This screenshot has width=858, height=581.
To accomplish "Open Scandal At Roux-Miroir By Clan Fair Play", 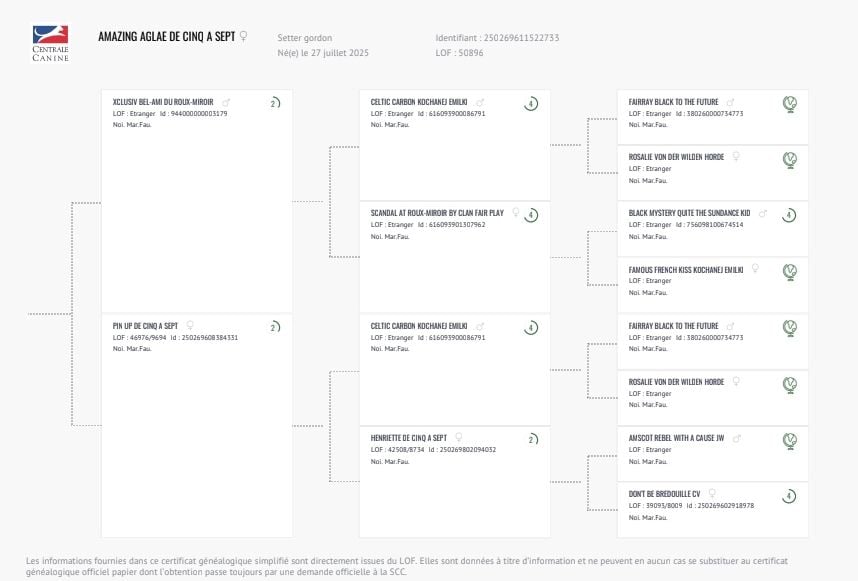I will pos(437,214).
